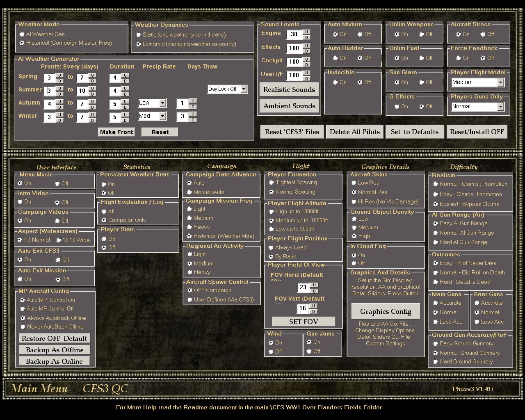Set Regional Air Activity to Light

tap(189, 254)
